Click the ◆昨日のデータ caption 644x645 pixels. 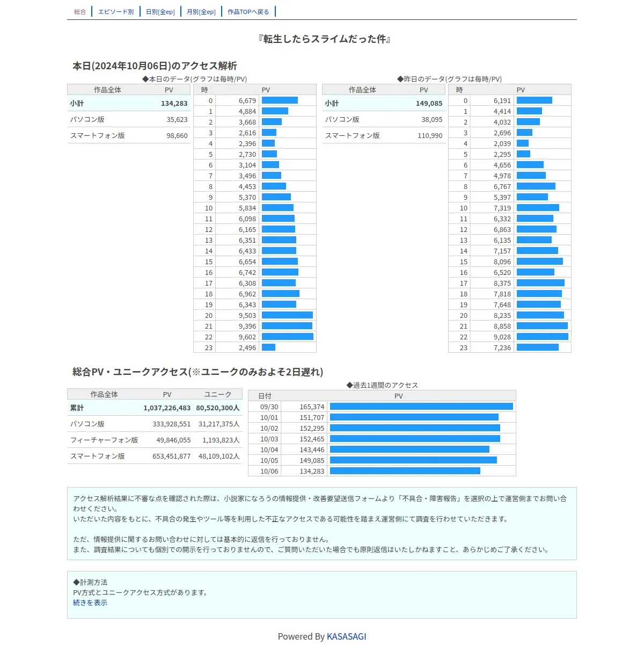coord(449,79)
